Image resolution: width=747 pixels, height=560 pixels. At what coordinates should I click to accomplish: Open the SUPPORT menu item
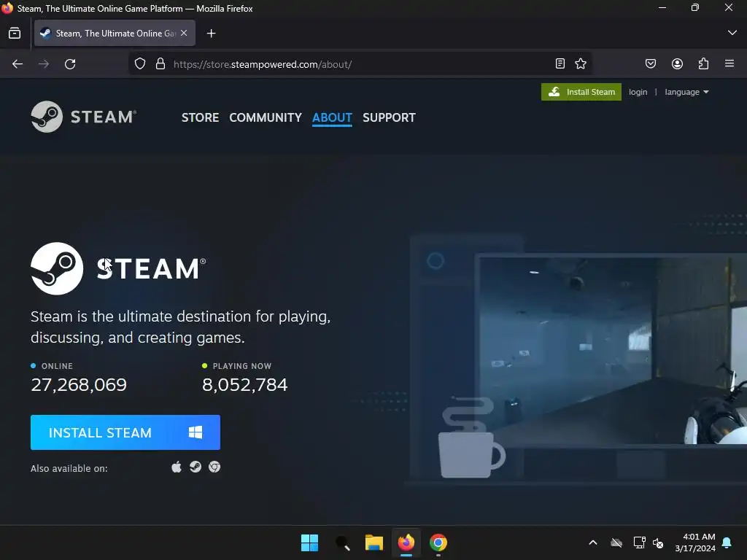[x=389, y=117]
